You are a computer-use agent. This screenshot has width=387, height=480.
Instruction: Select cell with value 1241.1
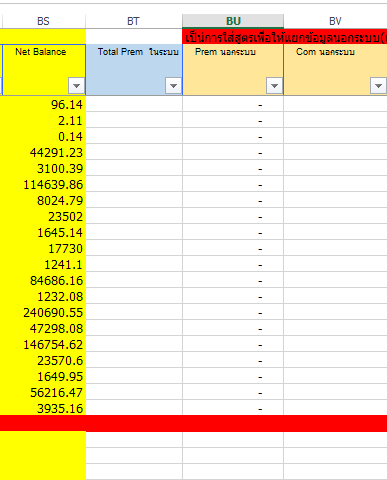pyautogui.click(x=44, y=265)
